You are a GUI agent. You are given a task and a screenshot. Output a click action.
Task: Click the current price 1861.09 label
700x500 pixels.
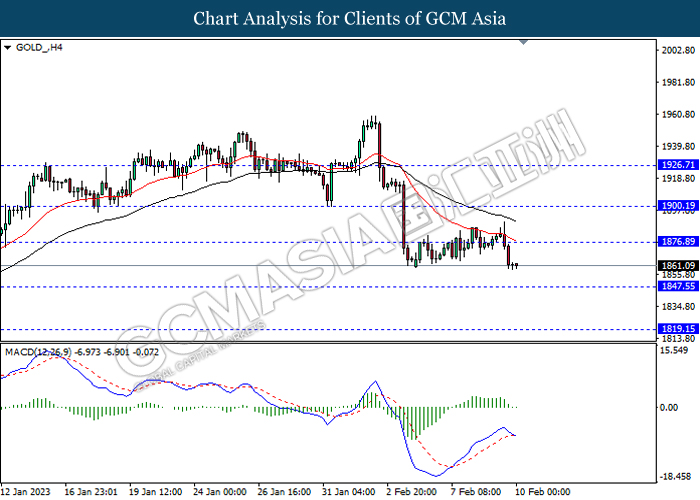pyautogui.click(x=679, y=266)
